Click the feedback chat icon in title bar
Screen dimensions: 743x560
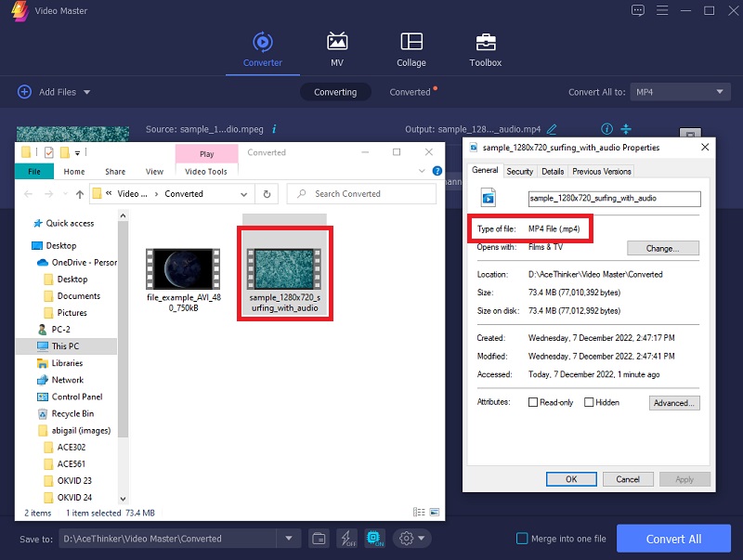coord(638,10)
